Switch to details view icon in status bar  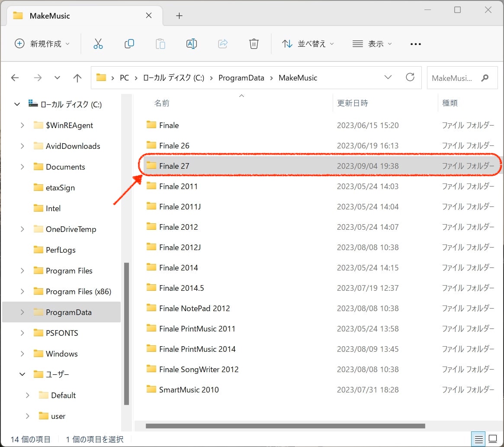coord(478,439)
